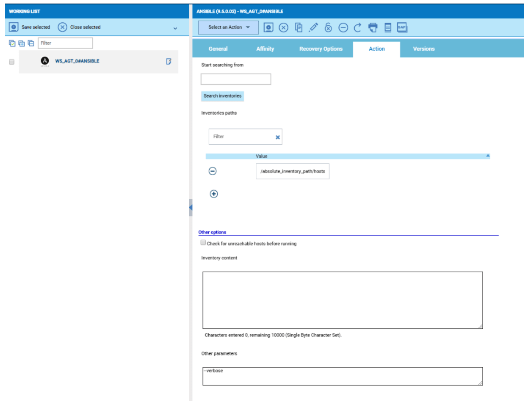The image size is (532, 413).
Task: Add a new inventory path row
Action: (214, 194)
